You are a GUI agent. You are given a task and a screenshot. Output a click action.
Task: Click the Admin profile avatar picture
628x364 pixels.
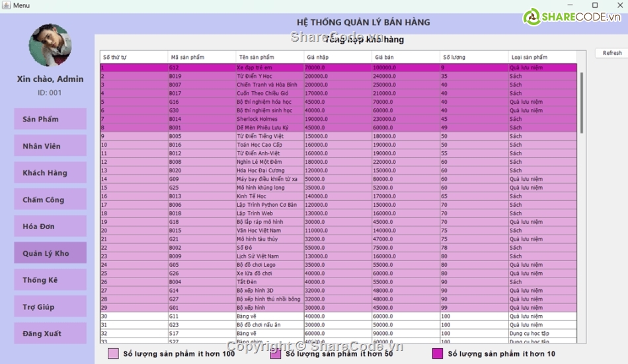click(x=50, y=45)
